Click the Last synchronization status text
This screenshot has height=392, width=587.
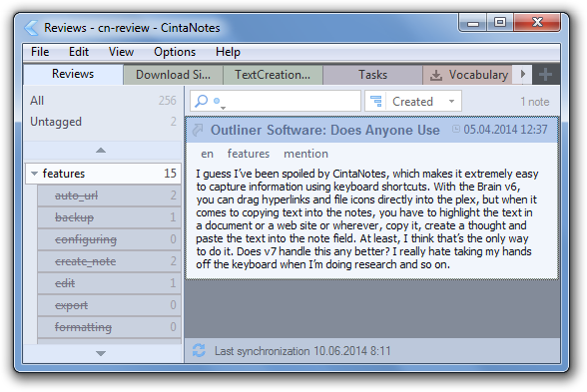(x=302, y=351)
